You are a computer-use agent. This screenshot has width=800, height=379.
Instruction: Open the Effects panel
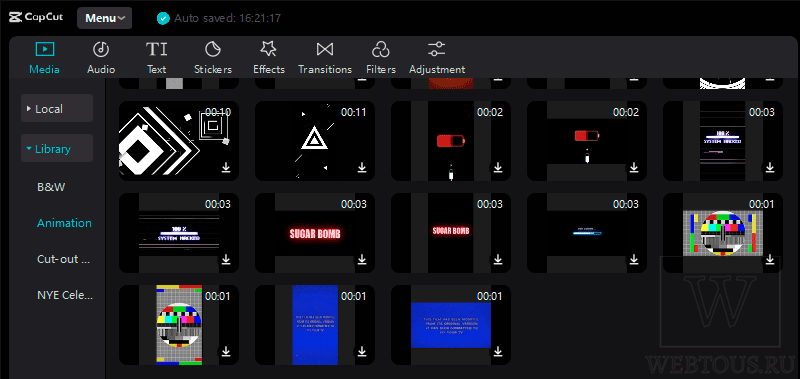tap(269, 58)
